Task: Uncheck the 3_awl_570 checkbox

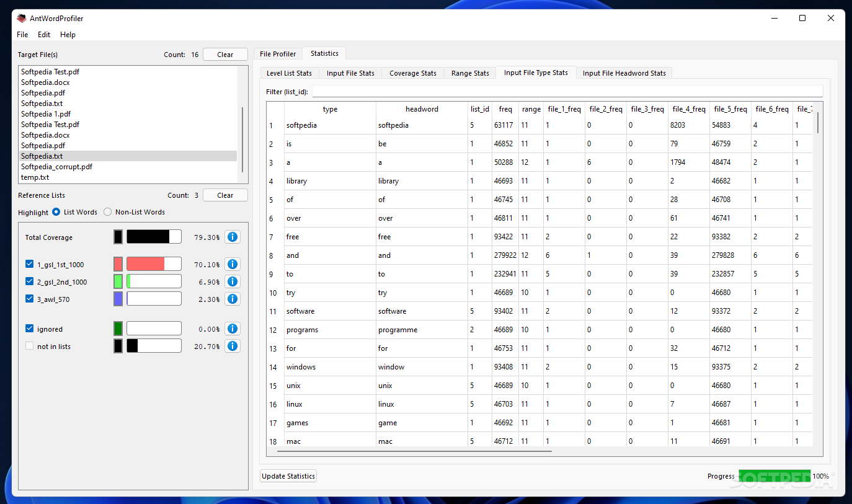Action: [29, 299]
